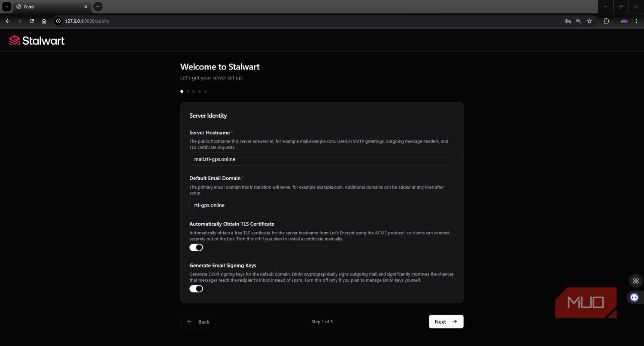
Task: Click the first step progress dot
Action: pos(182,91)
